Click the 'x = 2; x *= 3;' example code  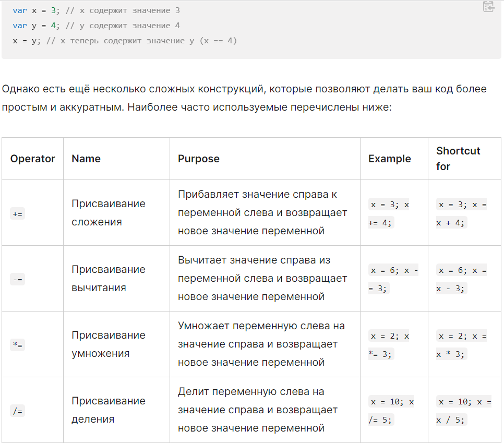click(389, 345)
